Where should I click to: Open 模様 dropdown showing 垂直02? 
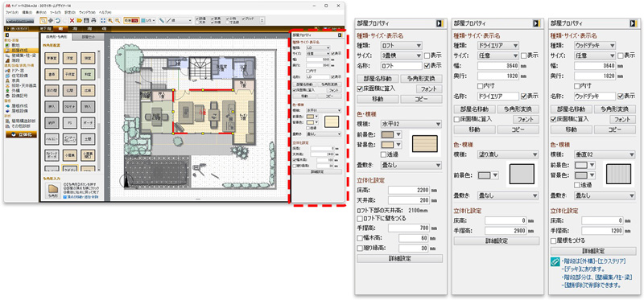pyautogui.click(x=605, y=154)
